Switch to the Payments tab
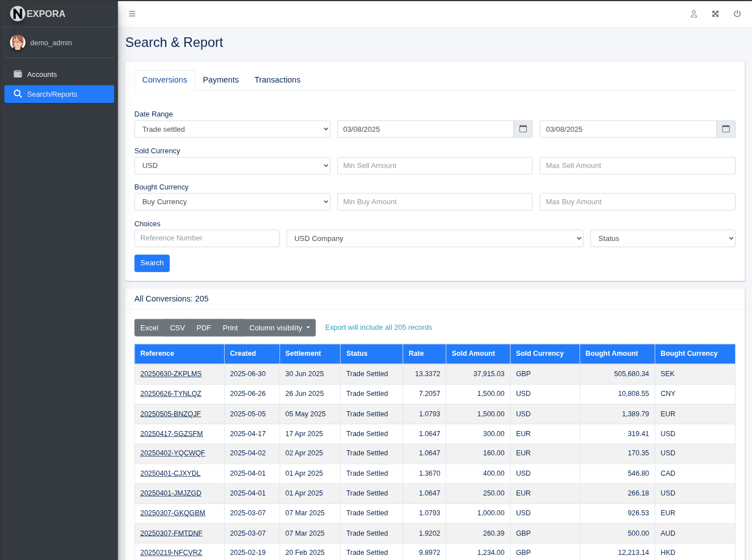Viewport: 752px width, 560px height. coord(221,80)
